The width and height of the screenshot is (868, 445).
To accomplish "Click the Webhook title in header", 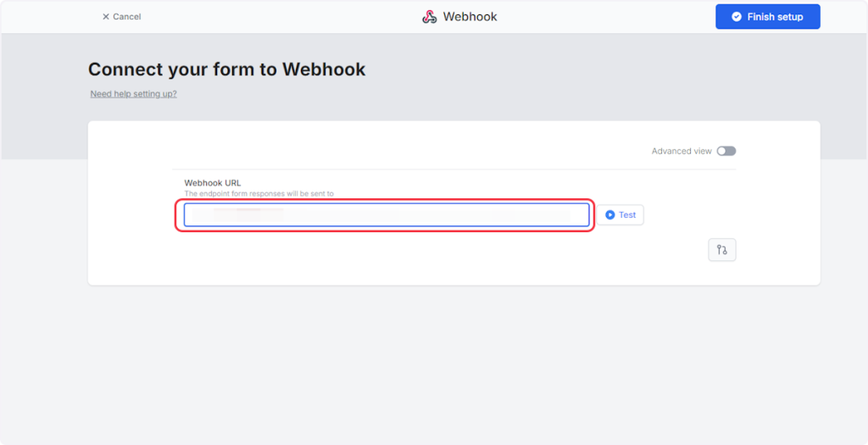I will (470, 17).
